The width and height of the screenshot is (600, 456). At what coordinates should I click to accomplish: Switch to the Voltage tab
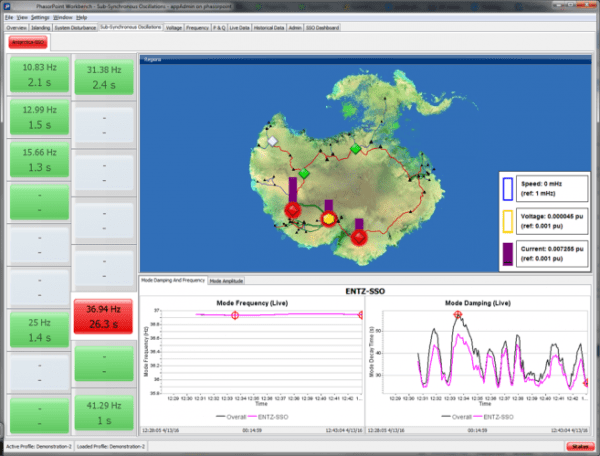174,28
